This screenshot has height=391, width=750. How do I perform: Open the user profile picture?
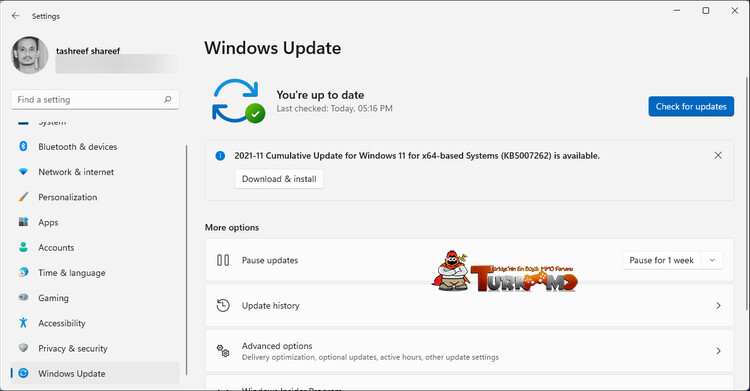point(30,56)
